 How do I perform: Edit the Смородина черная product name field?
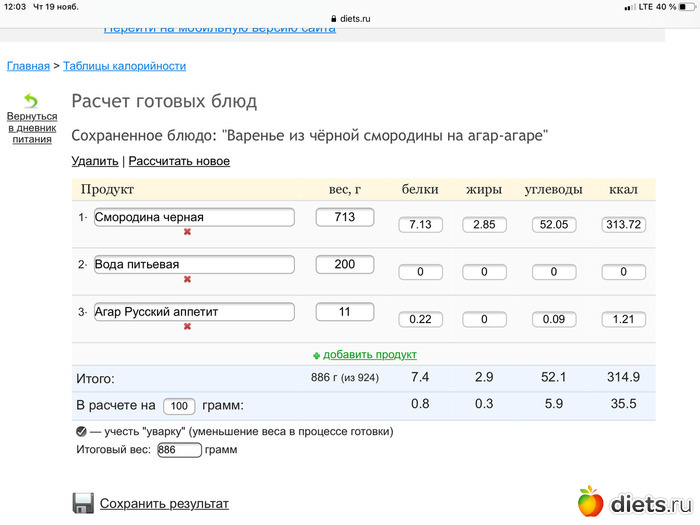tap(194, 217)
